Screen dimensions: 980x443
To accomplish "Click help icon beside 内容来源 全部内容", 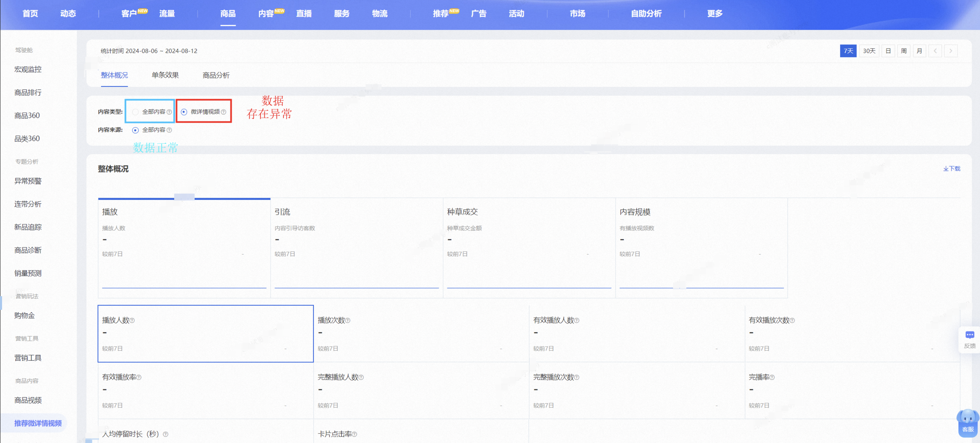I will 169,130.
